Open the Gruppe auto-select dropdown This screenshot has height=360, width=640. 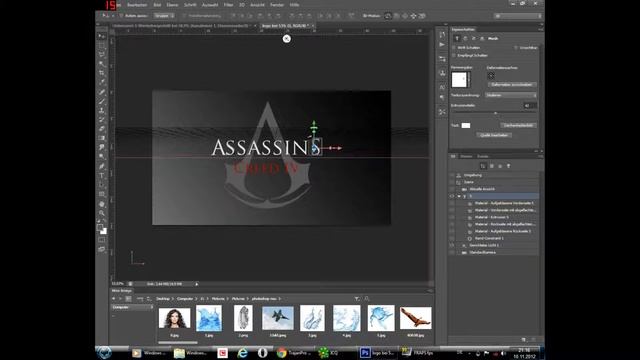[164, 16]
